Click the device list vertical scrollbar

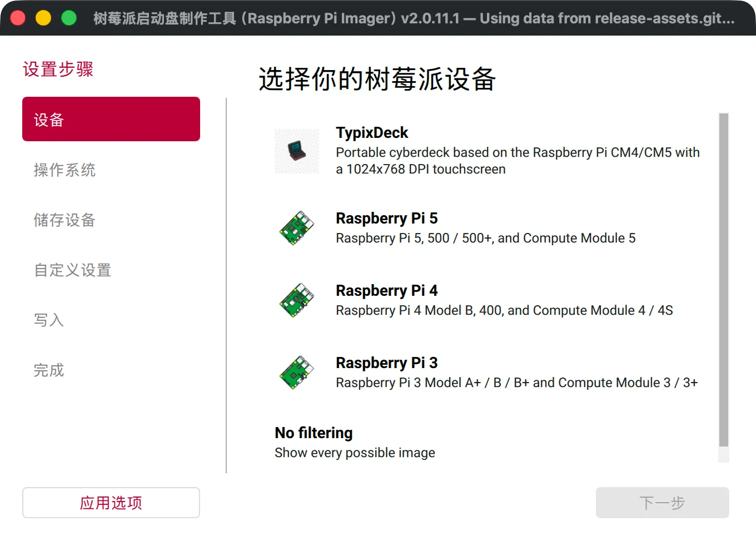click(724, 280)
